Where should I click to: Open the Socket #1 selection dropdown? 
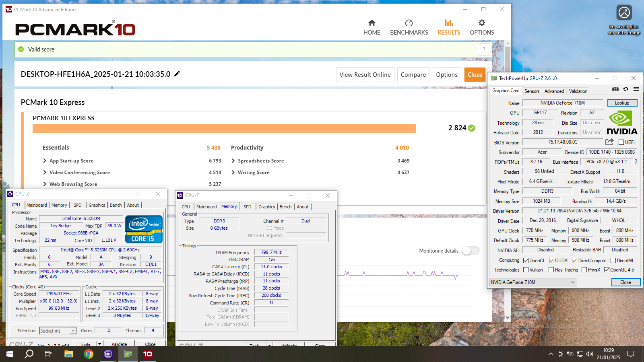click(58, 331)
